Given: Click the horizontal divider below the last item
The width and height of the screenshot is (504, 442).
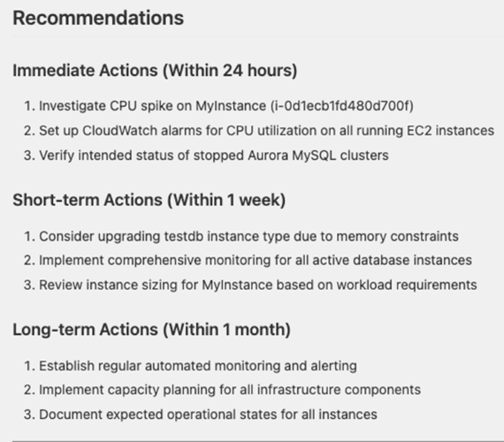Looking at the screenshot, I should point(258,441).
